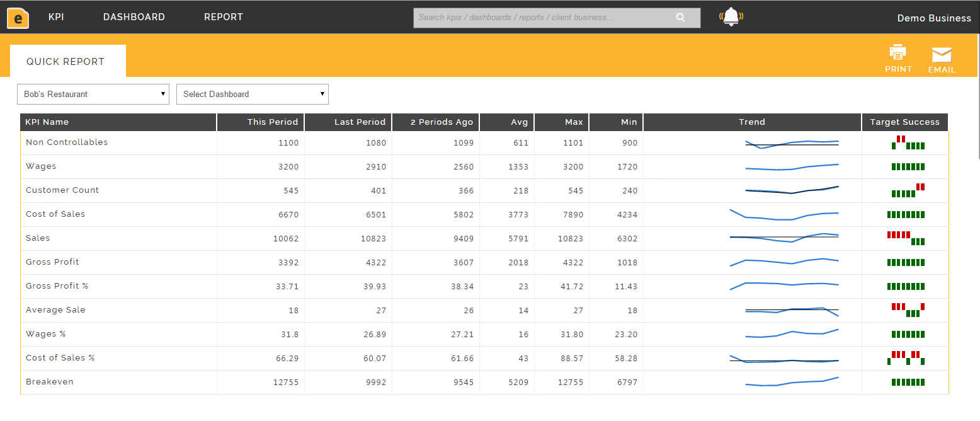Print the quick report
The image size is (980, 421).
(897, 59)
